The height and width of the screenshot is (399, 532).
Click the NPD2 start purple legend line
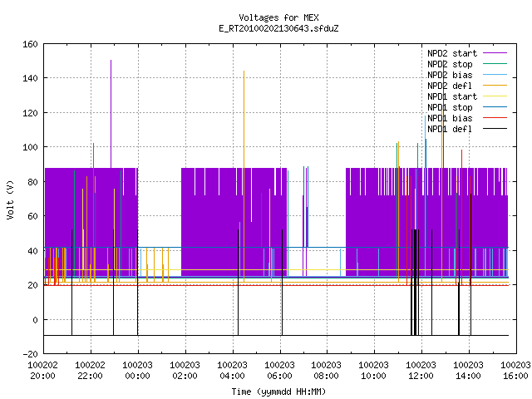(x=495, y=53)
